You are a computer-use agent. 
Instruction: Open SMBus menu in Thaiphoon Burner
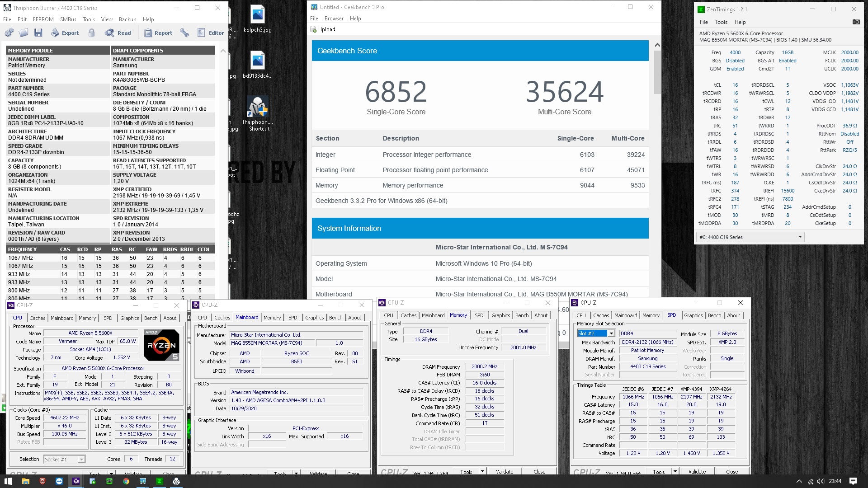(x=68, y=19)
